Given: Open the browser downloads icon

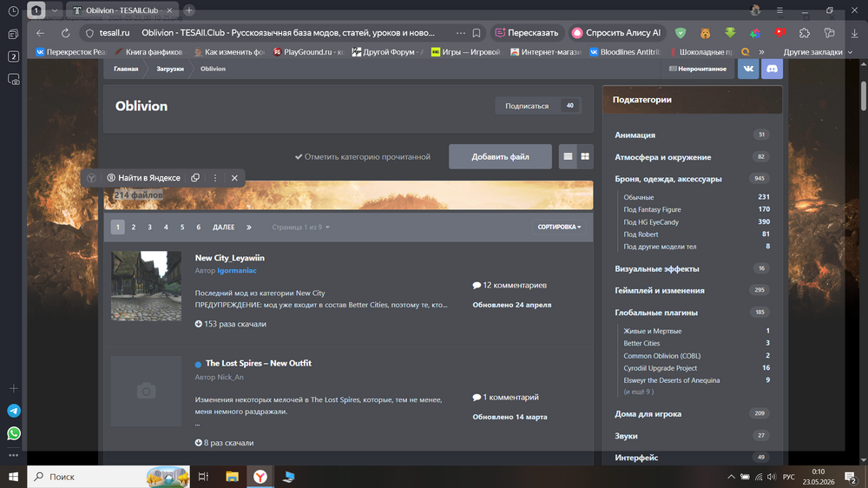Looking at the screenshot, I should [854, 33].
